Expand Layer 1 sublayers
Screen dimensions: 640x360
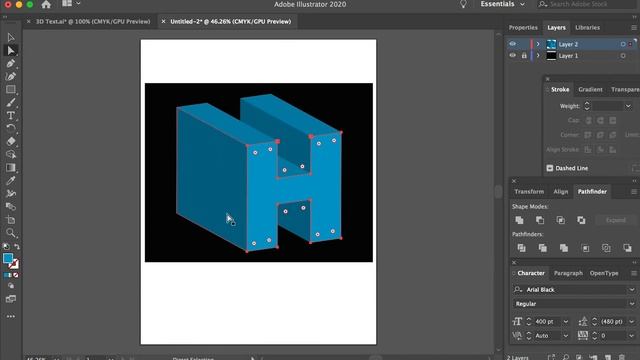[x=538, y=56]
